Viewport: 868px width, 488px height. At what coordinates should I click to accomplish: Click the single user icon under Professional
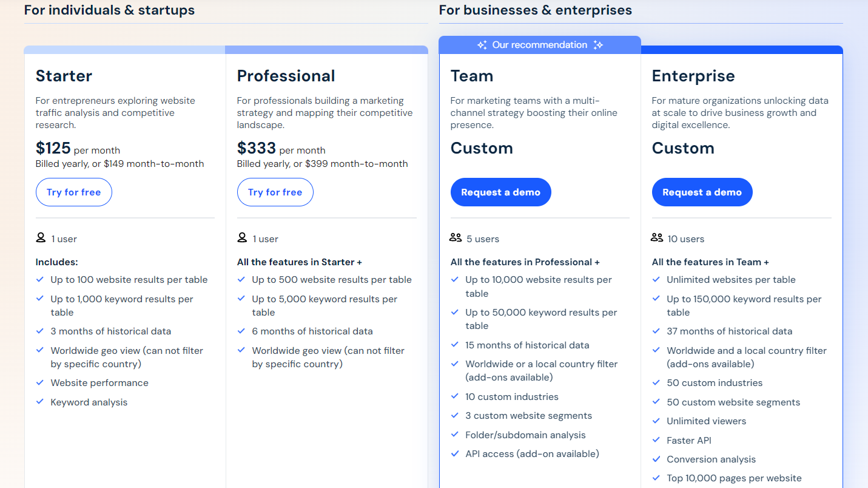coord(242,238)
